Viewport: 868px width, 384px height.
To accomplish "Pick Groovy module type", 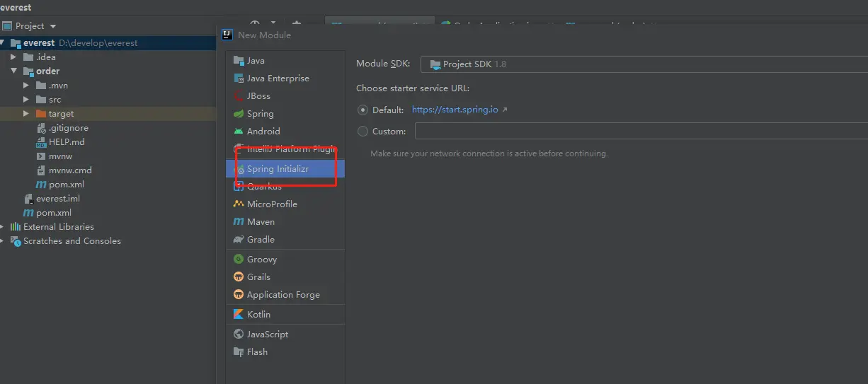I will [285, 260].
